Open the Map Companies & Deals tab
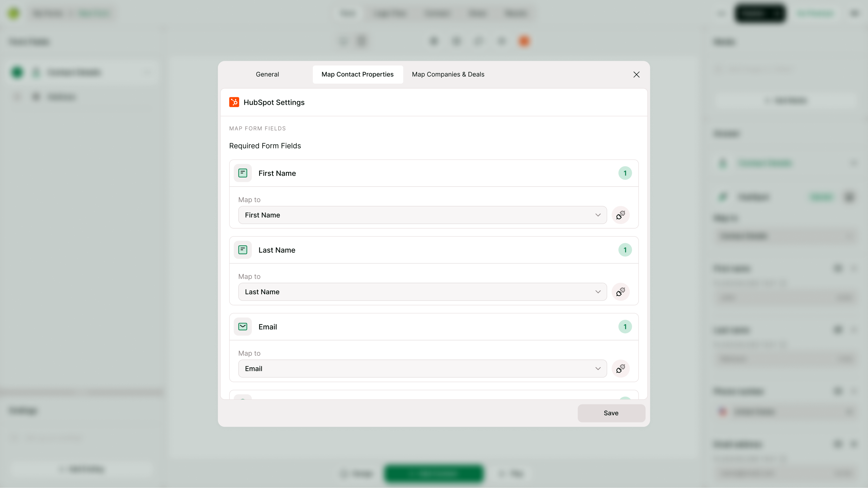Viewport: 868px width, 488px height. [x=448, y=75]
